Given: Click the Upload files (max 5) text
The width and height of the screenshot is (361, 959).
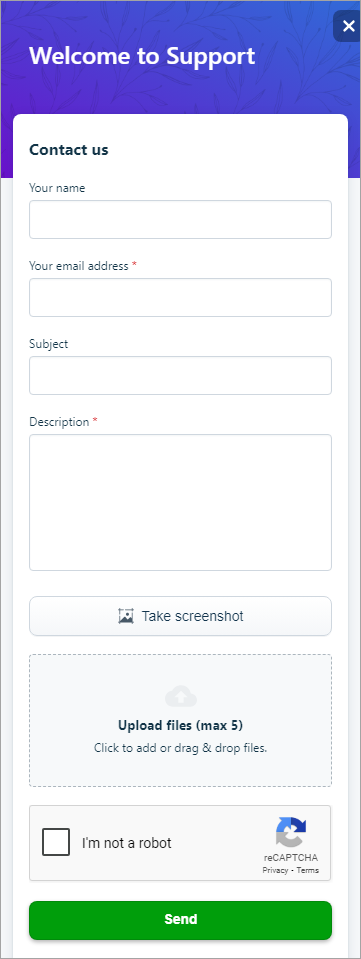Looking at the screenshot, I should (x=180, y=726).
